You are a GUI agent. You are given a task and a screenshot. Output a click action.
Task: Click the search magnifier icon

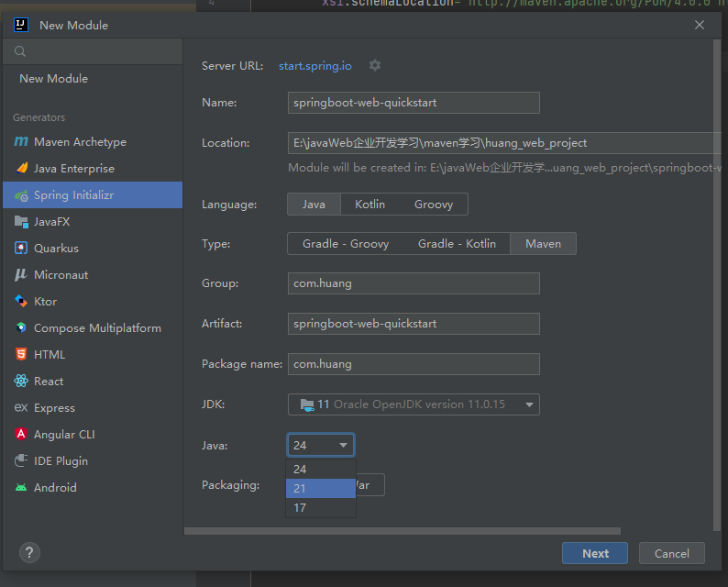[20, 51]
